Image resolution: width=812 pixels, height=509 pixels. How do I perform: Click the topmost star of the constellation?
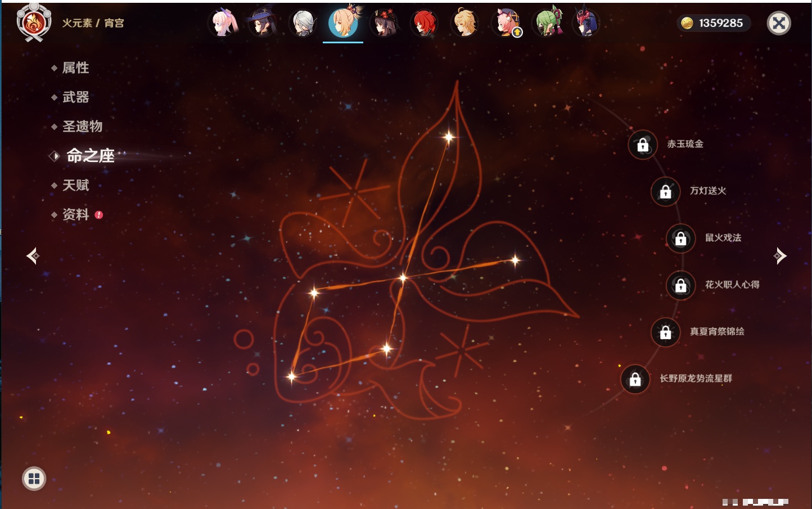pos(449,137)
